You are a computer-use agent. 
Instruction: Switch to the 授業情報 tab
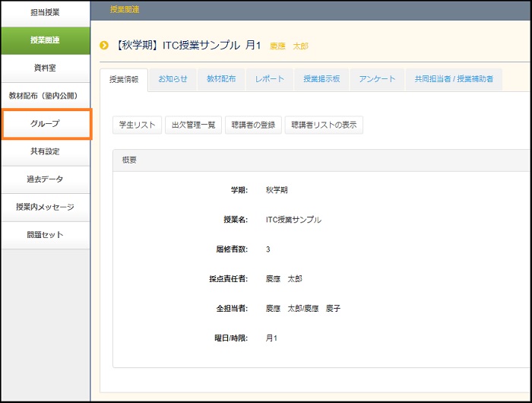coord(124,79)
